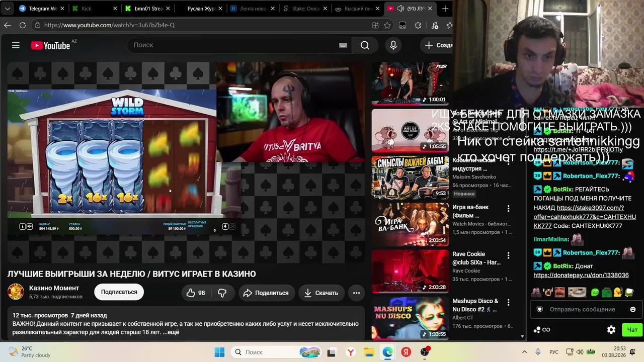The width and height of the screenshot is (644, 362).
Task: Open the Rave Cookie @club SiXa title
Action: 476,258
